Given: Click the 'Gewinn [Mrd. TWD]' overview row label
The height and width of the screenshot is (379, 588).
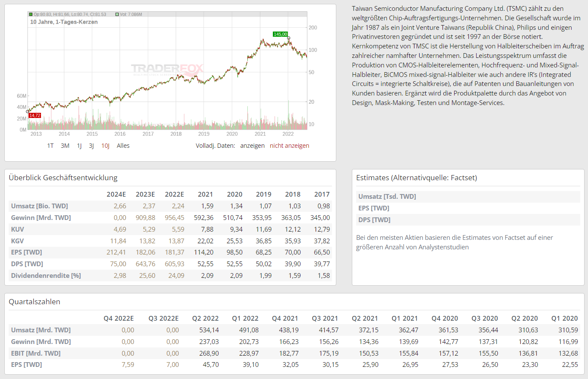Looking at the screenshot, I should click(41, 217).
